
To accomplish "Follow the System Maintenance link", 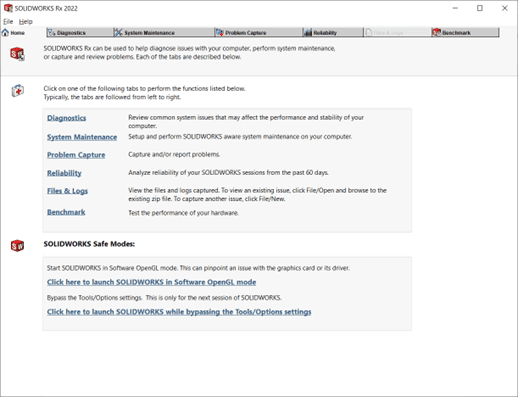I will (x=82, y=137).
